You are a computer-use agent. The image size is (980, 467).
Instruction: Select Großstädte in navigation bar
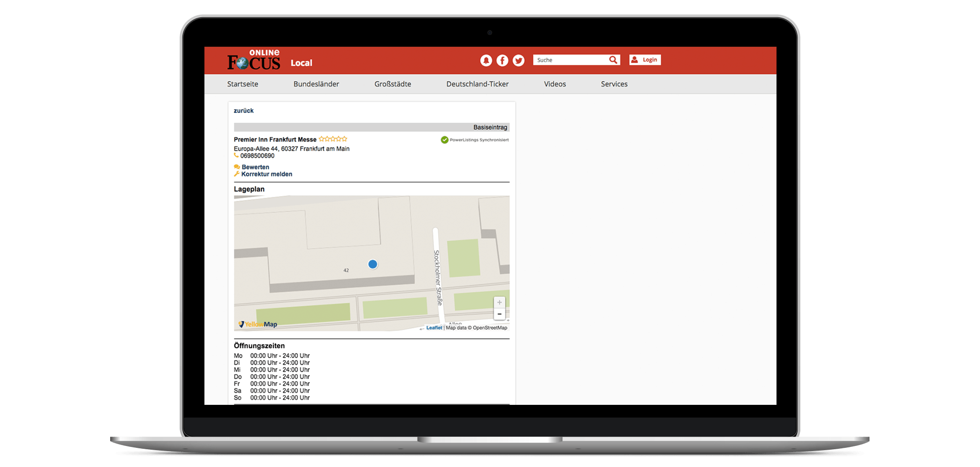392,84
